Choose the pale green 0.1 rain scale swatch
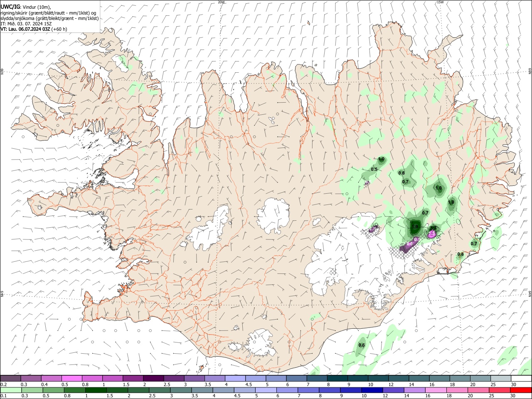Image resolution: width=532 pixels, height=399 pixels. tap(11, 390)
